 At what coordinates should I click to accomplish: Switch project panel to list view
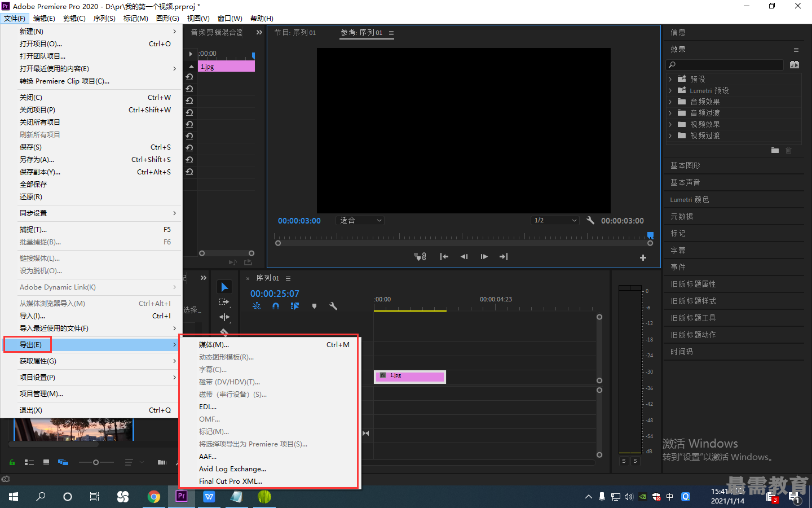29,462
